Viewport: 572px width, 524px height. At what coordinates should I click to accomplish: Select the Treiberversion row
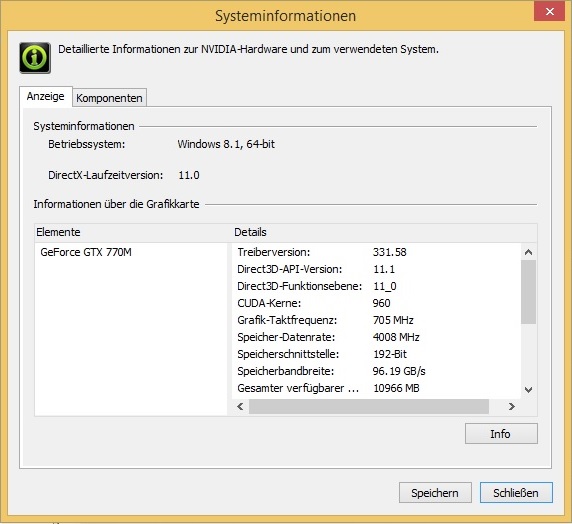click(376, 252)
